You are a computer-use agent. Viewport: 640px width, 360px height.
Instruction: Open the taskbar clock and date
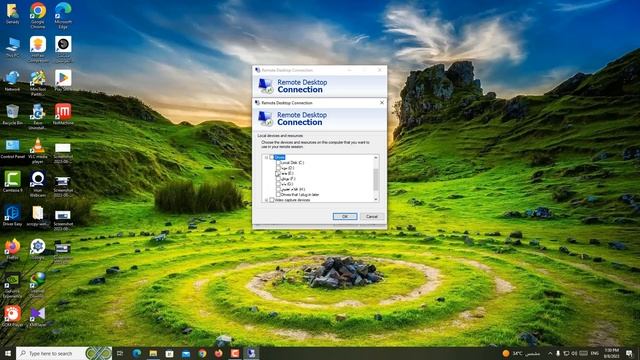coord(611,353)
